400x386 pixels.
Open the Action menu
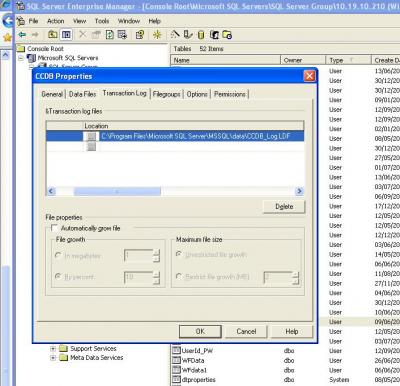[55, 21]
